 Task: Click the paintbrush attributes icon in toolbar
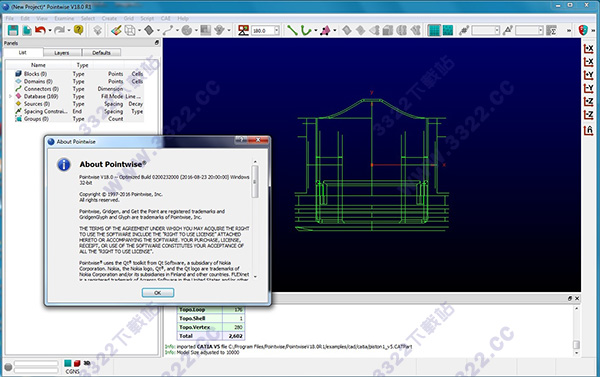[x=116, y=30]
